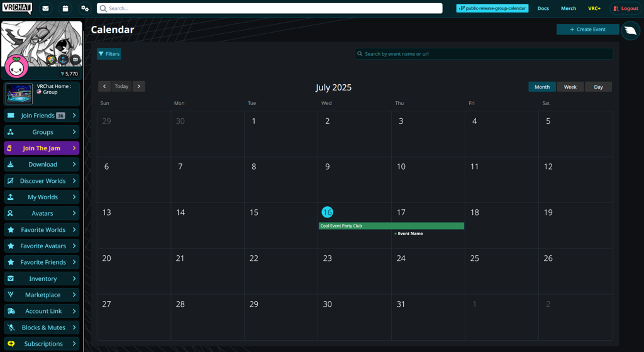Open the Docs link
This screenshot has width=644, height=352.
point(543,8)
